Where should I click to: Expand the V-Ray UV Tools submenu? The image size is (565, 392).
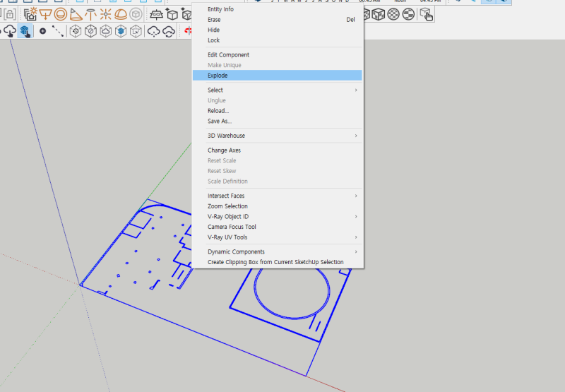tap(277, 237)
